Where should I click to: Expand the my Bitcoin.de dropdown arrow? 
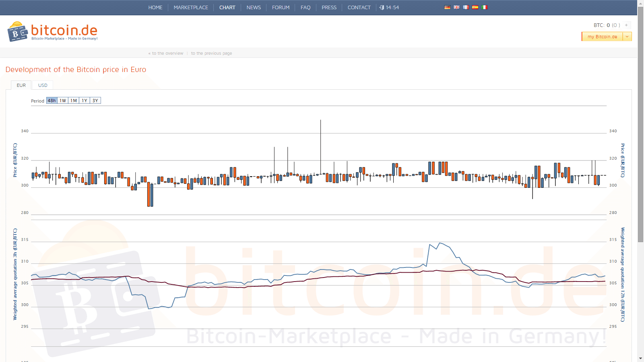(627, 37)
